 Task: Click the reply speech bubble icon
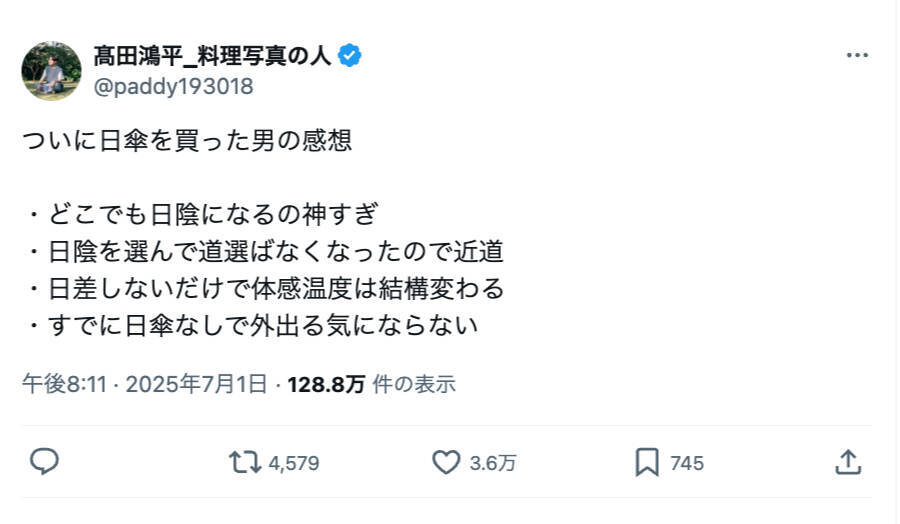(44, 462)
